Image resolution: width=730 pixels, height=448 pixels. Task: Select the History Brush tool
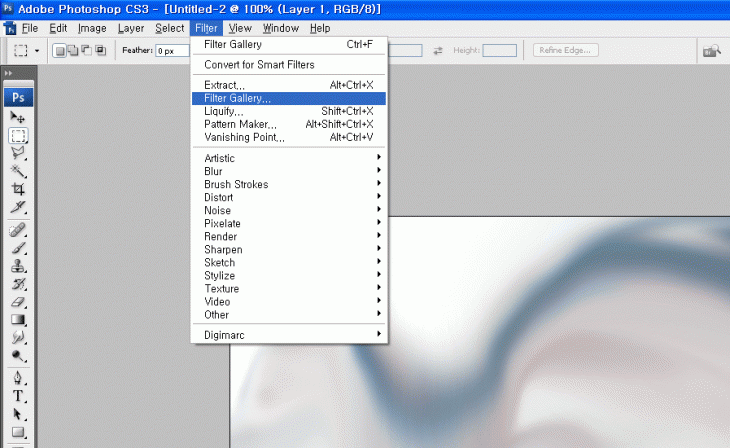pos(18,284)
